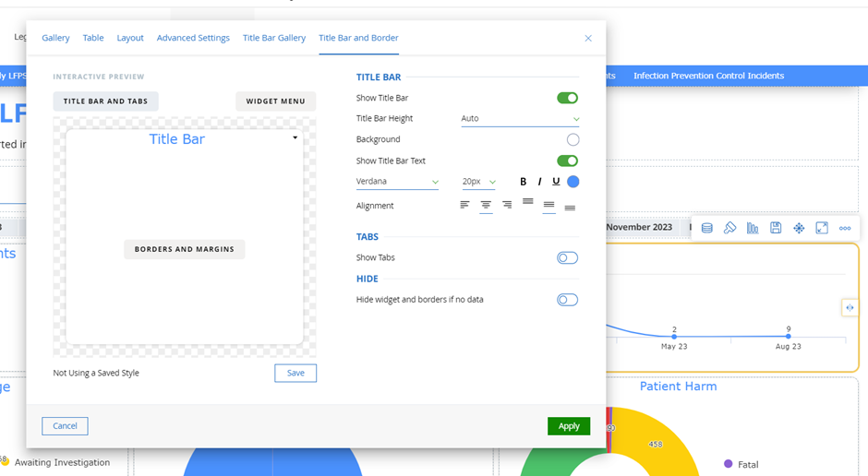Screen dimensions: 868x476
Task: Open the paintbrush style icon
Action: 729,228
